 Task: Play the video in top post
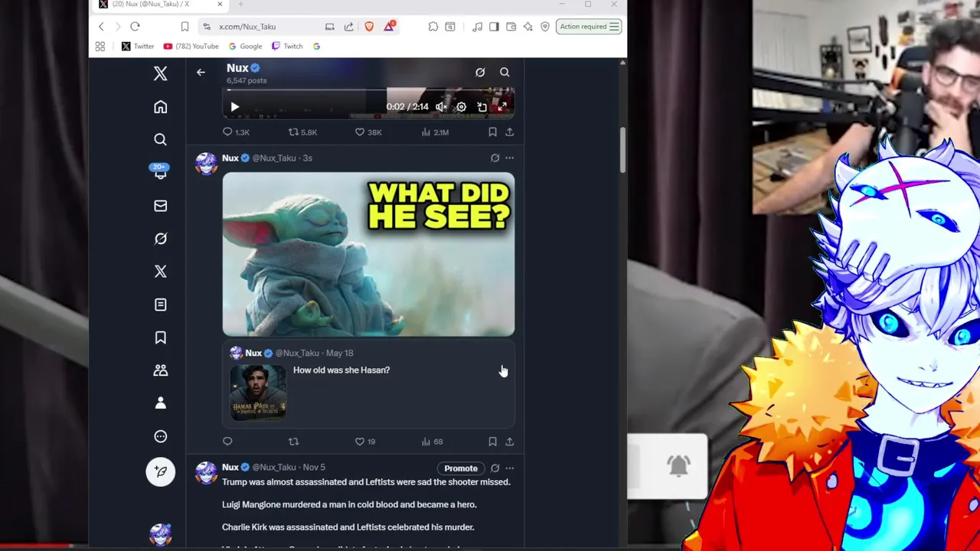[235, 107]
